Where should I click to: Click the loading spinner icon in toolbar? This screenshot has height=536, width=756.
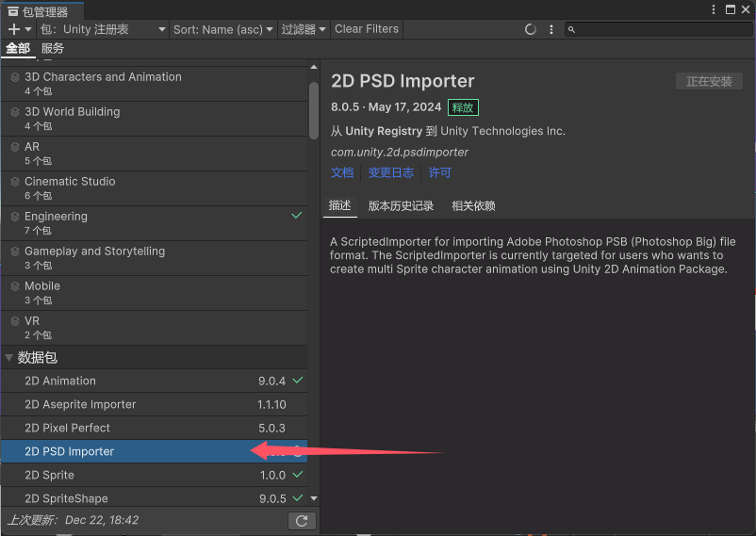531,29
